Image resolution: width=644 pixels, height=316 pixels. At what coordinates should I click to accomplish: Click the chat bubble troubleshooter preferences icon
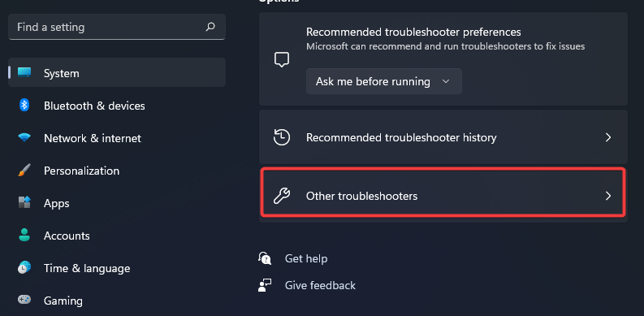click(282, 60)
